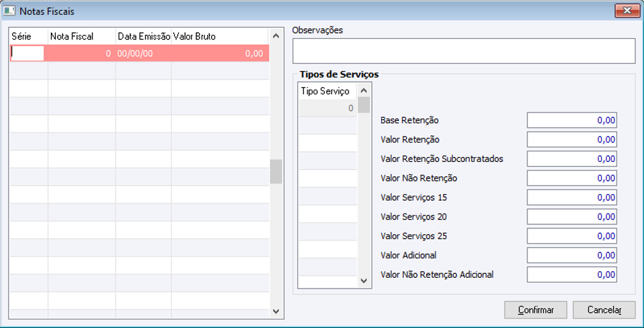
Task: Click the Valor Retenção value field
Action: [571, 140]
